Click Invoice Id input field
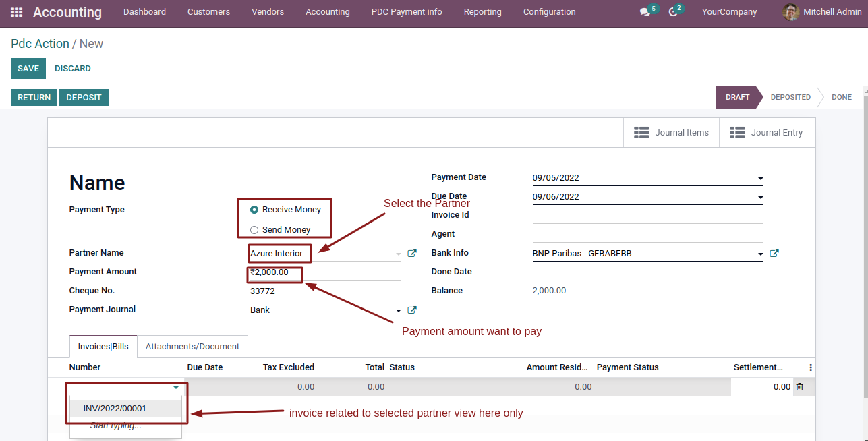The height and width of the screenshot is (441, 868). tap(647, 216)
